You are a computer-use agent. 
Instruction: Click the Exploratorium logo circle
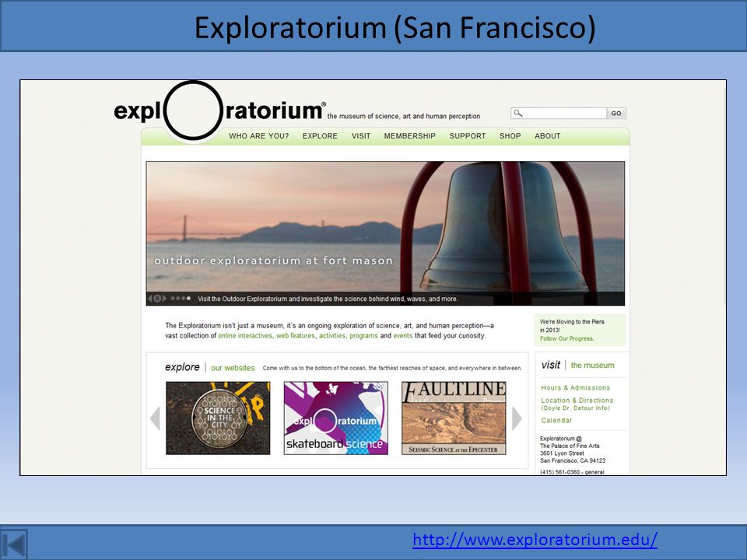tap(193, 110)
